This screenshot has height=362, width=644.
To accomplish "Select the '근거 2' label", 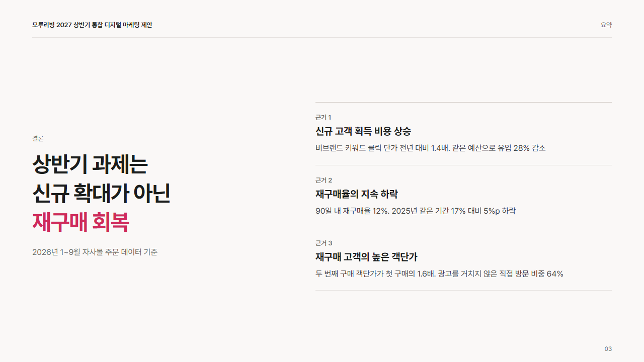I will click(324, 180).
